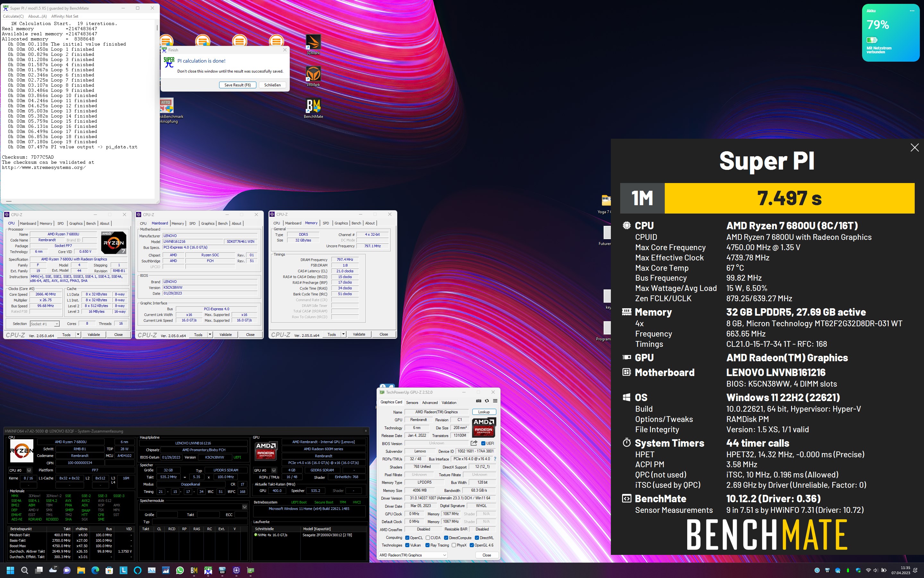
Task: Open the Socket #1 selection dropdown in CPU-Z
Action: (45, 324)
